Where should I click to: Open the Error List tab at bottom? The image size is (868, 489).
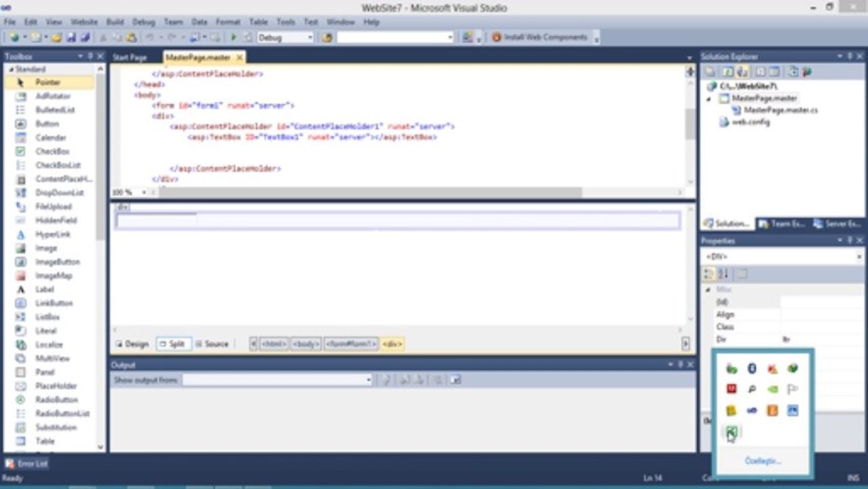pyautogui.click(x=27, y=464)
